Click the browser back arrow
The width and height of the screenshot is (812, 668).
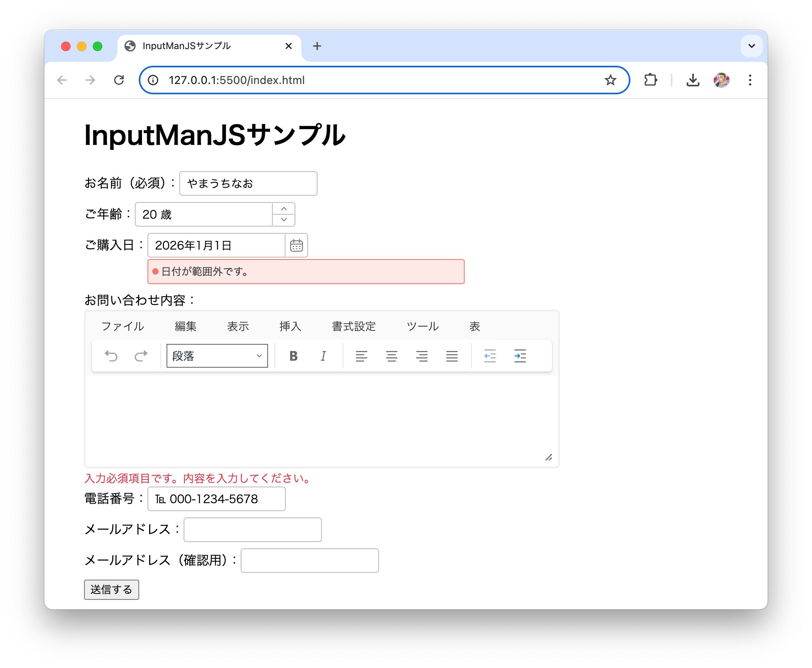click(62, 80)
